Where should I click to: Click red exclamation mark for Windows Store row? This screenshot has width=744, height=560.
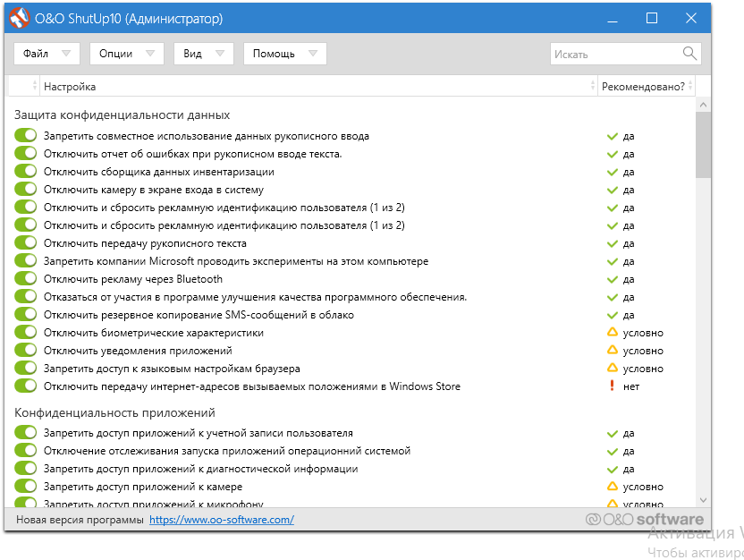pyautogui.click(x=612, y=386)
